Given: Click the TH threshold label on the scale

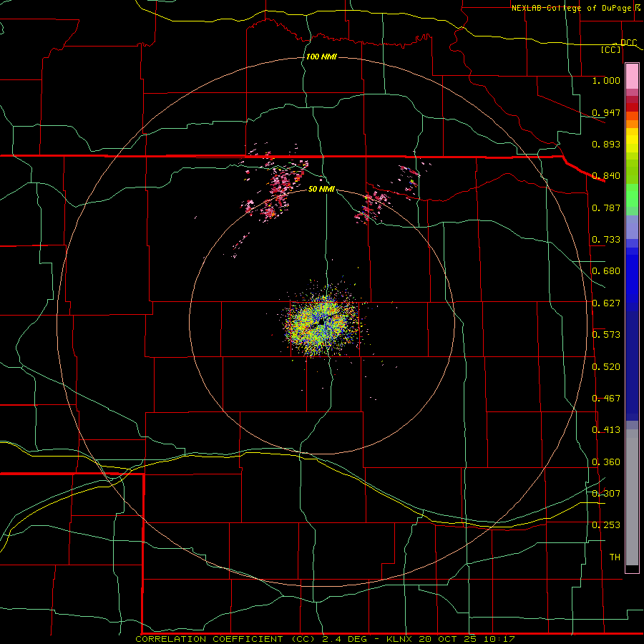Looking at the screenshot, I should click(615, 557).
